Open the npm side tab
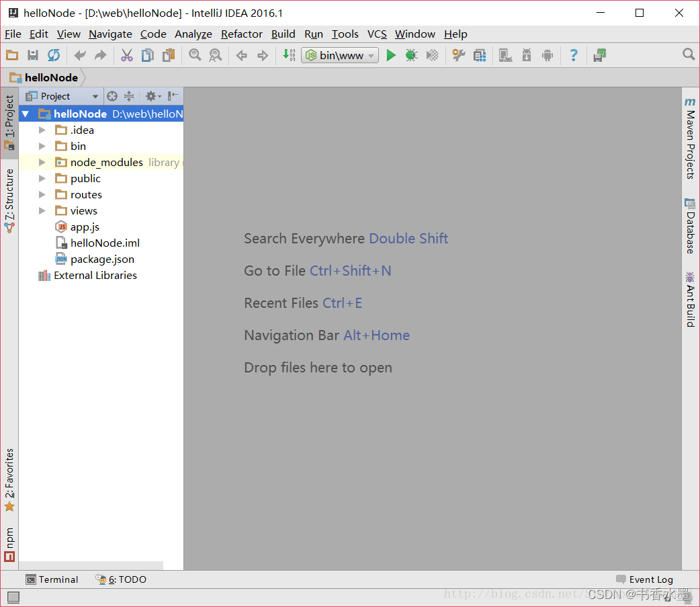 [x=9, y=544]
